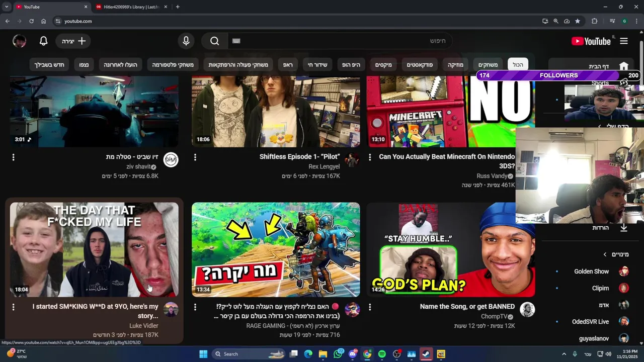Click the Chrome address bar URL
The width and height of the screenshot is (644, 362).
78,21
